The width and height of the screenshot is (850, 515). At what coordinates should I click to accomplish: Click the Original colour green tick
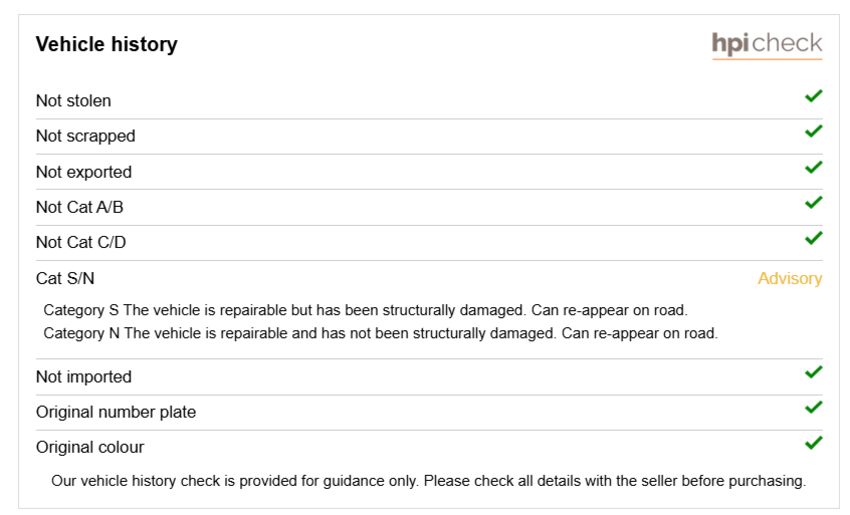[x=813, y=443]
